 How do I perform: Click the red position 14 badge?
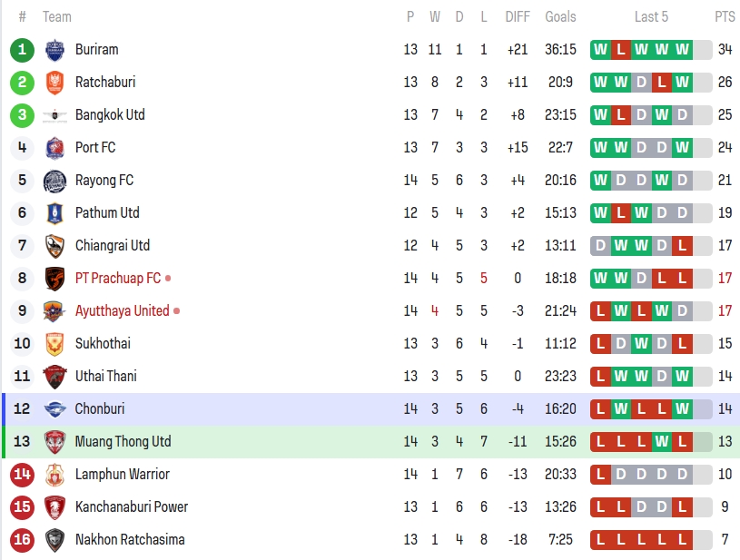[x=23, y=474]
